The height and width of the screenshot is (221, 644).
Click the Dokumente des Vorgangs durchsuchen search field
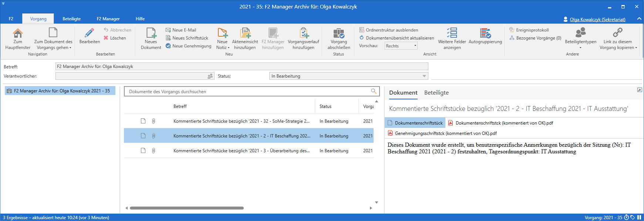click(248, 91)
